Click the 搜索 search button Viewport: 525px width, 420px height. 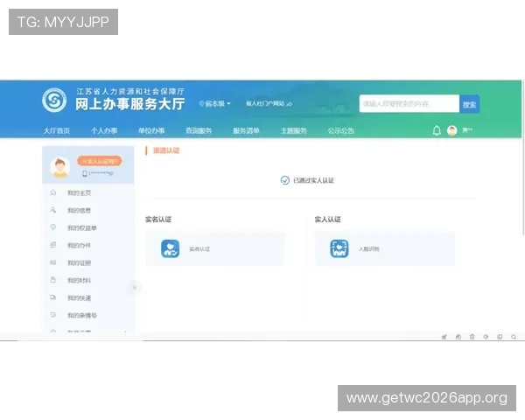tap(469, 104)
